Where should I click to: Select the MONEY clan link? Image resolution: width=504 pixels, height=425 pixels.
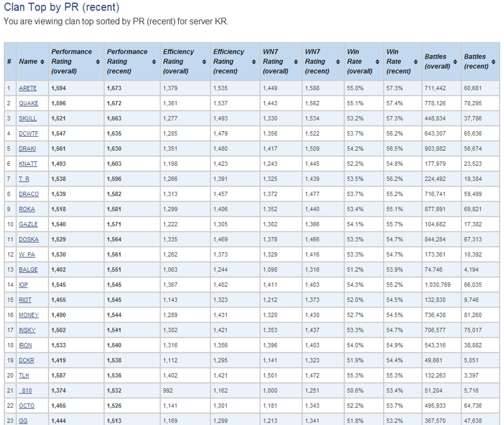pos(29,315)
